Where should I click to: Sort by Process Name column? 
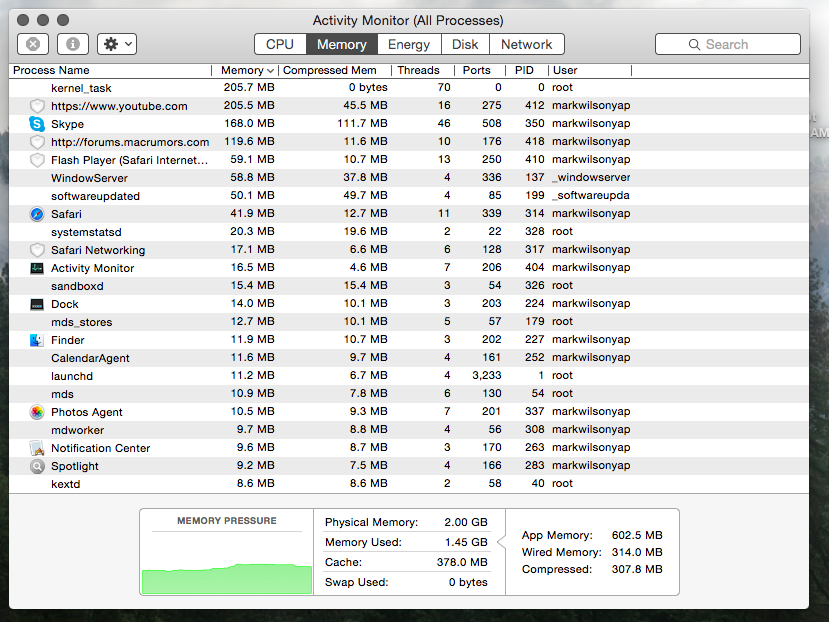[110, 70]
